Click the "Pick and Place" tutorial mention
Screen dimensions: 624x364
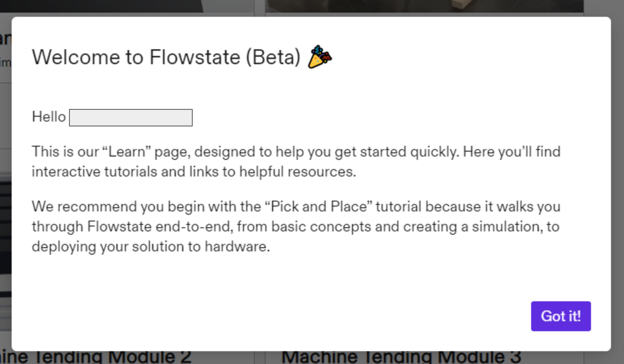[x=319, y=207]
